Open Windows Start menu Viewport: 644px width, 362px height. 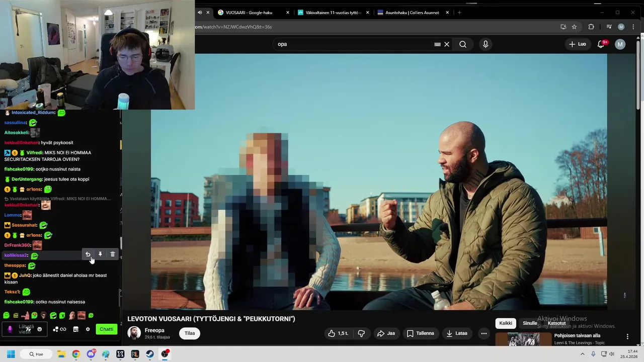[11, 354]
